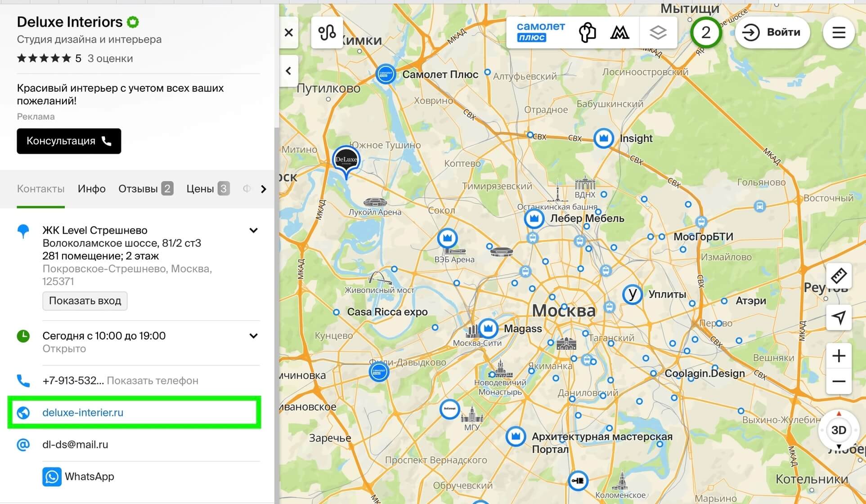Click the Коломенское landmark icon
Screen dimensions: 866x504
(622, 480)
